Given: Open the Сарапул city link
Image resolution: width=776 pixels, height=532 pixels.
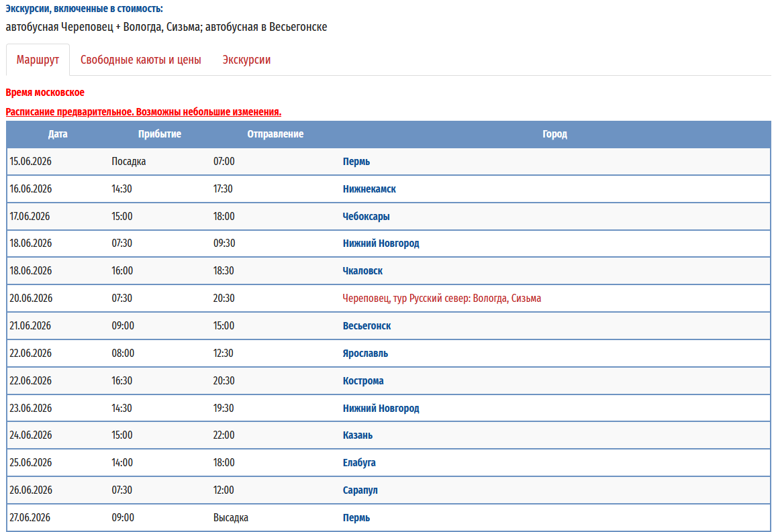Looking at the screenshot, I should pyautogui.click(x=360, y=490).
